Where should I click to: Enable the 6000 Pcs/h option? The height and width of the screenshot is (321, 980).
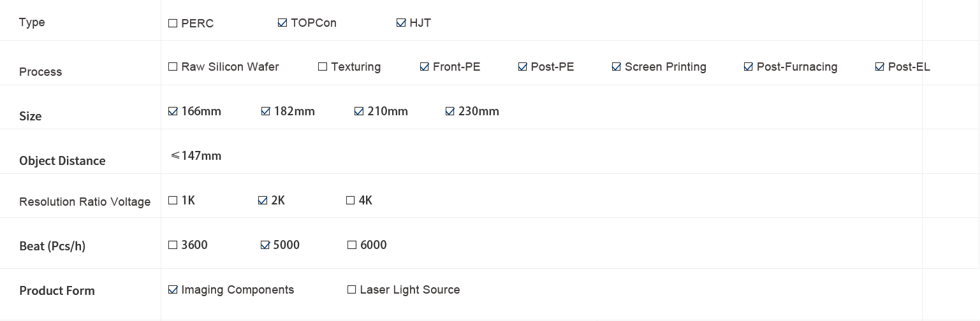[x=352, y=245]
